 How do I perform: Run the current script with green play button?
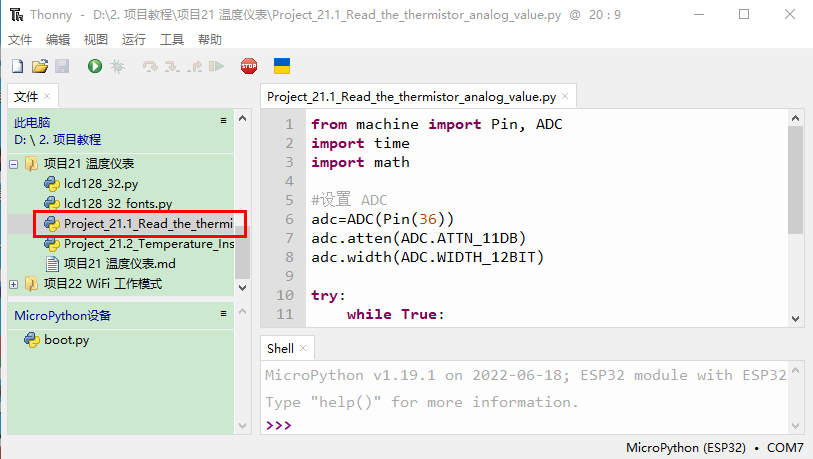pos(95,66)
